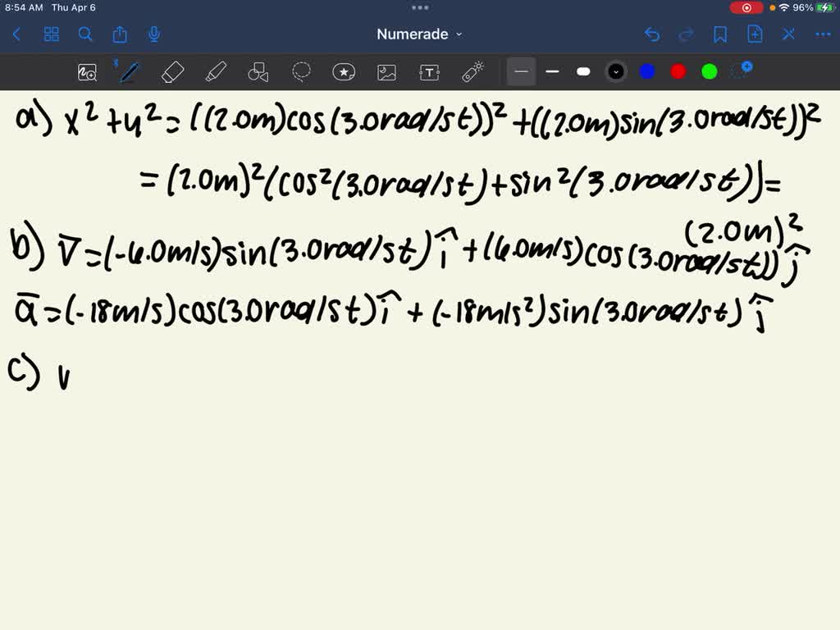This screenshot has height=630, width=840.
Task: Add a text box with the Text tool
Action: click(x=429, y=72)
